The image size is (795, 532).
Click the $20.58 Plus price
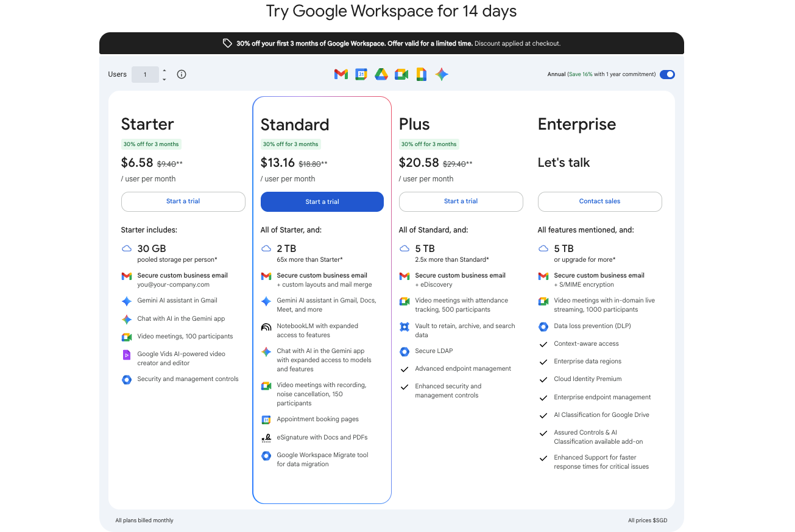tap(419, 163)
